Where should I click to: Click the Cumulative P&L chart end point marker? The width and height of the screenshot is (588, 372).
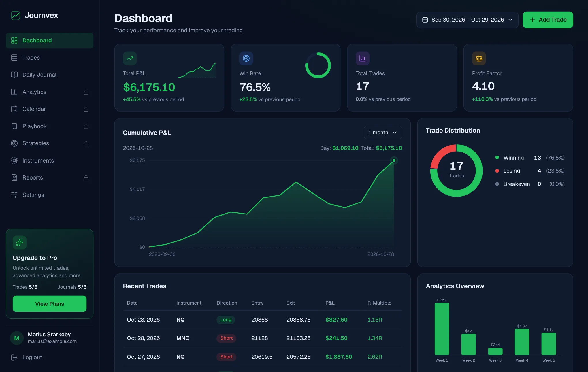(394, 160)
